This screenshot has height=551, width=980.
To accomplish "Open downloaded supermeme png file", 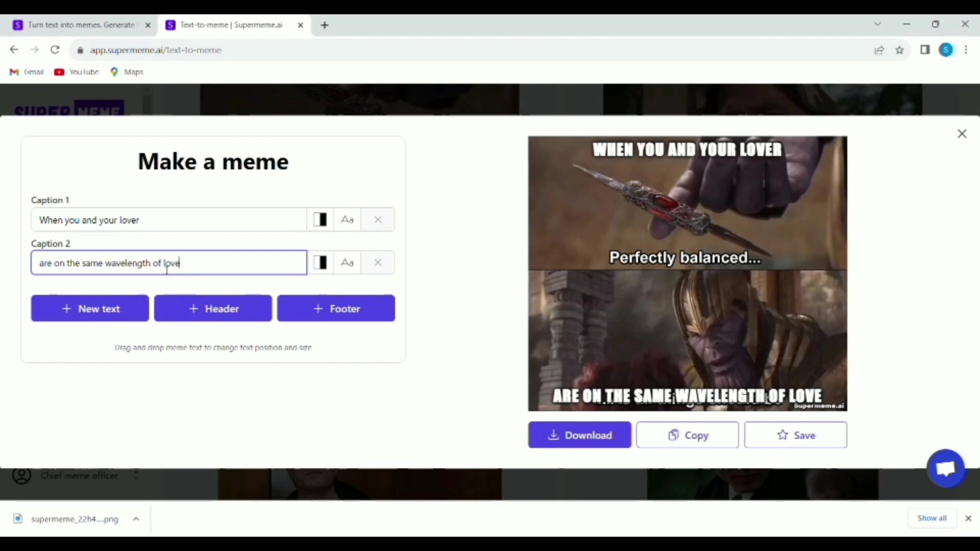I will (67, 519).
